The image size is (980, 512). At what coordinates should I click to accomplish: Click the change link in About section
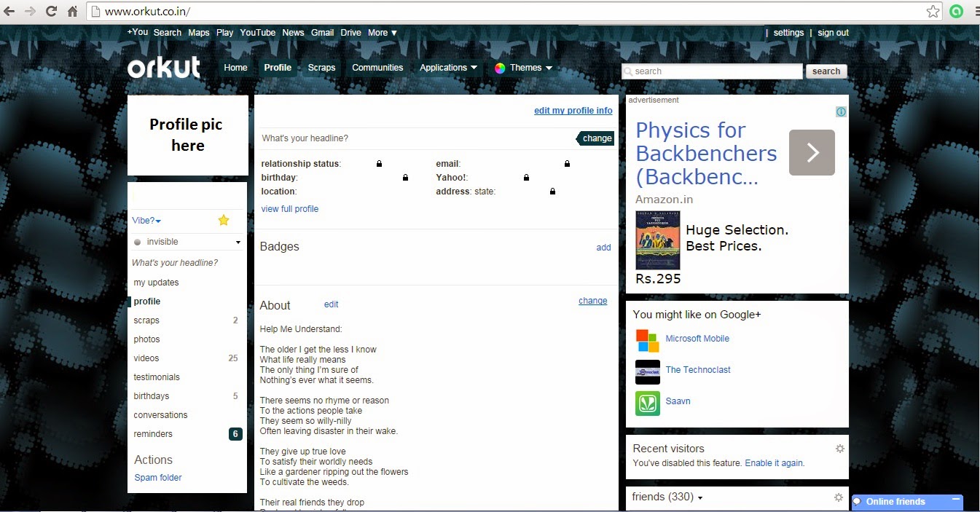[x=593, y=301]
